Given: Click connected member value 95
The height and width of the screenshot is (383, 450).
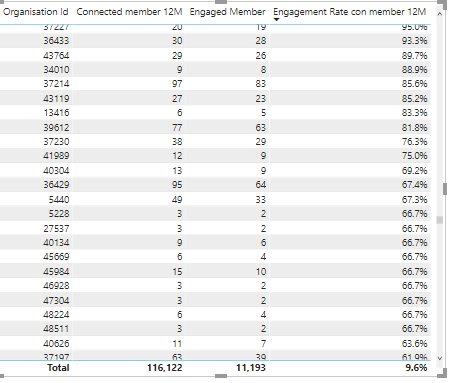Looking at the screenshot, I should pos(177,185).
